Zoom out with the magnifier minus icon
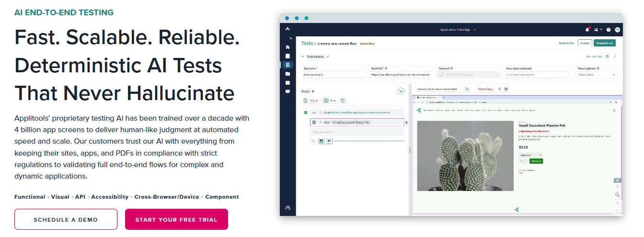The height and width of the screenshot is (237, 644). (x=617, y=203)
